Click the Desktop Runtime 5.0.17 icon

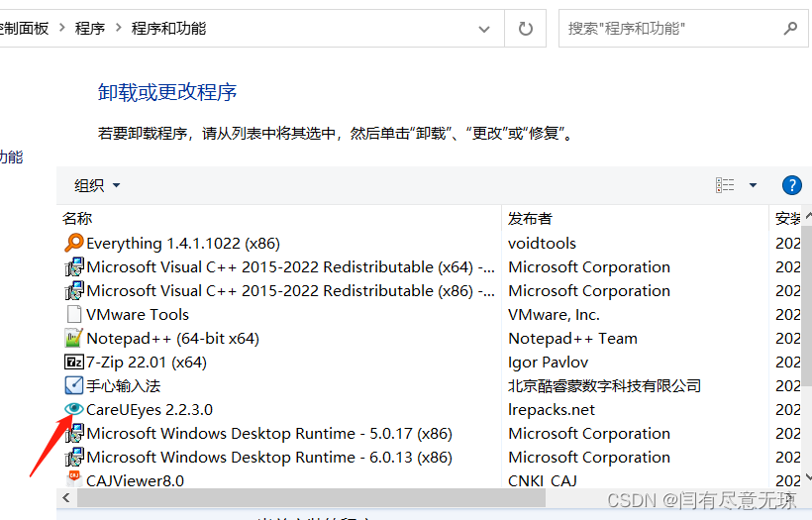coord(74,433)
